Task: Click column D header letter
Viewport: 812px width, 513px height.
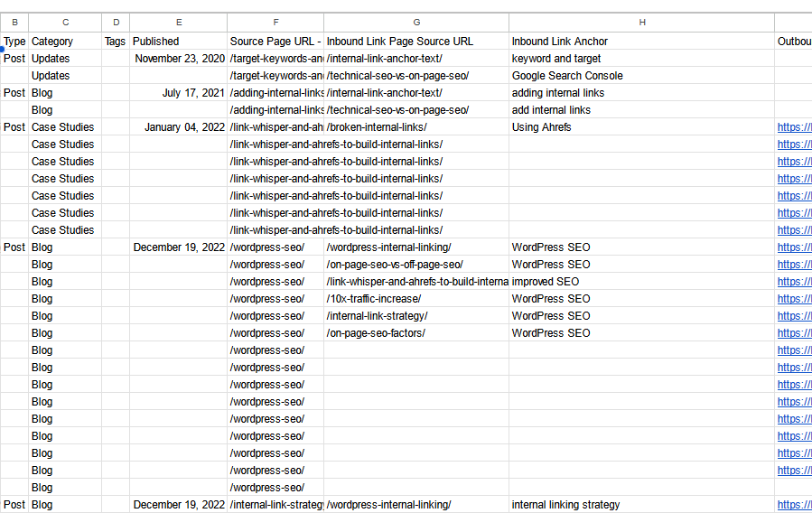Action: 116,23
